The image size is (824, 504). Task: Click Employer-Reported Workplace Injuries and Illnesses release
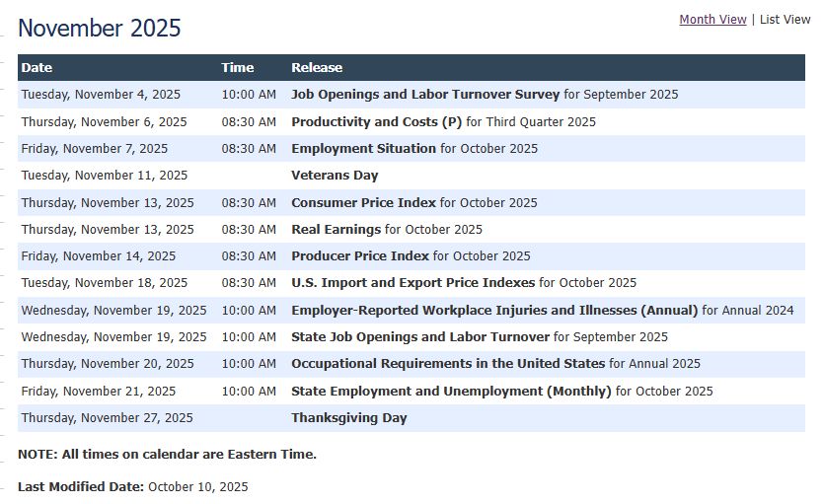[x=494, y=310]
